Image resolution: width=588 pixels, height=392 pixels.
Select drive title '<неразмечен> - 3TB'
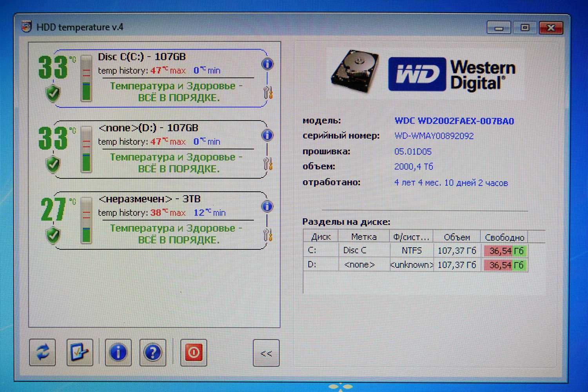(x=150, y=199)
